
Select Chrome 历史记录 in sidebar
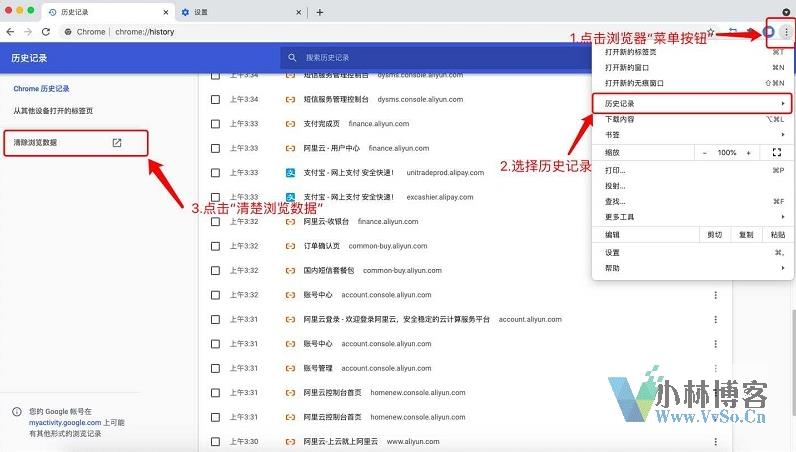click(41, 88)
